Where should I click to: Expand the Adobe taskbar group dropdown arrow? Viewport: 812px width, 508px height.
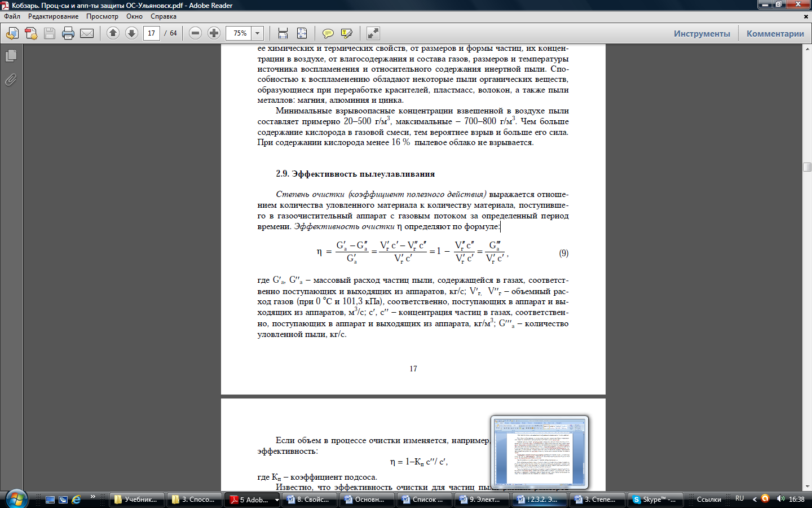point(277,500)
